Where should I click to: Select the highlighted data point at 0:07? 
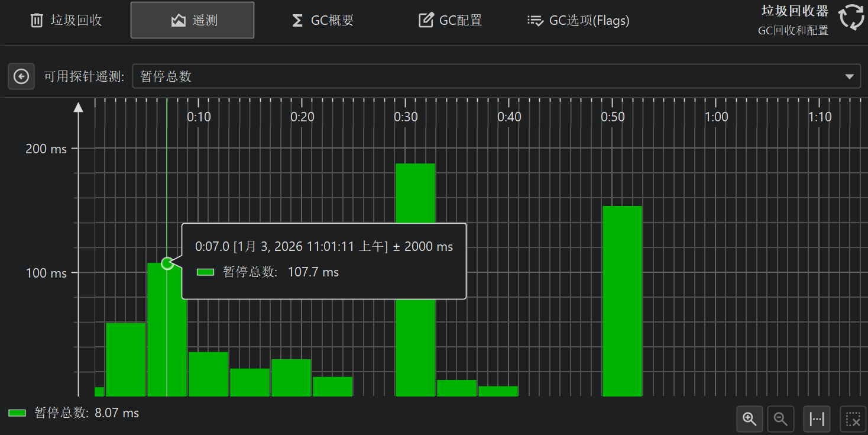coord(167,263)
